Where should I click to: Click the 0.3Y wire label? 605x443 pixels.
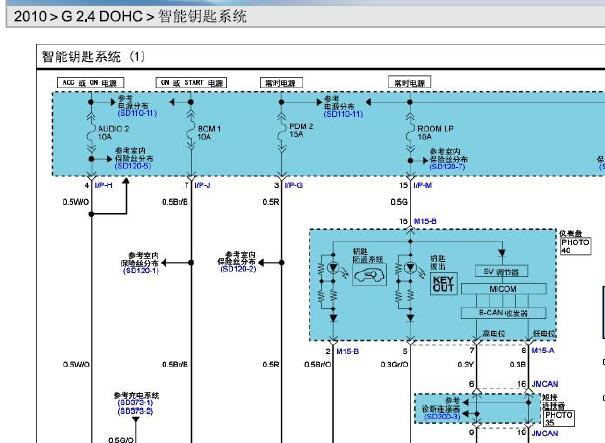pos(465,364)
